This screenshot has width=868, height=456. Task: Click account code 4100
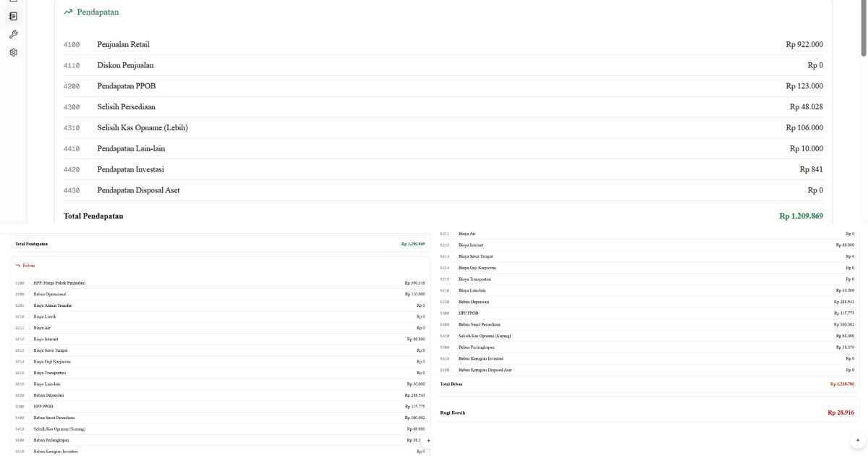click(72, 45)
